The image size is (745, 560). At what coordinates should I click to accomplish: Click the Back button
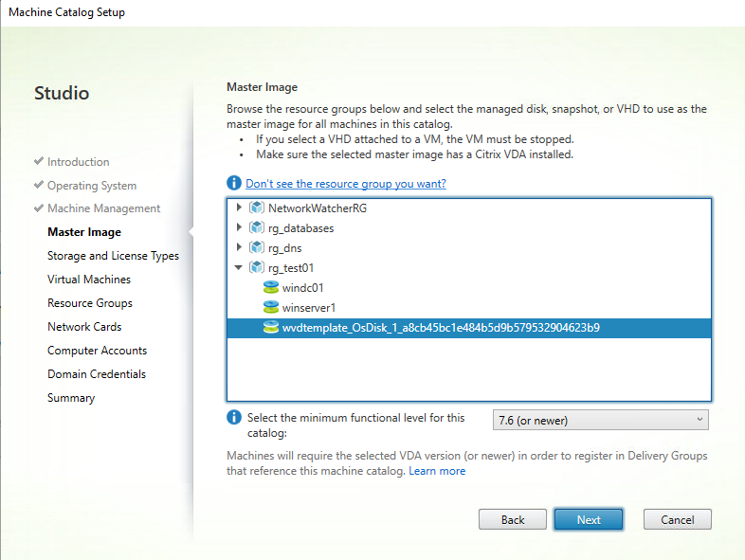click(x=513, y=519)
